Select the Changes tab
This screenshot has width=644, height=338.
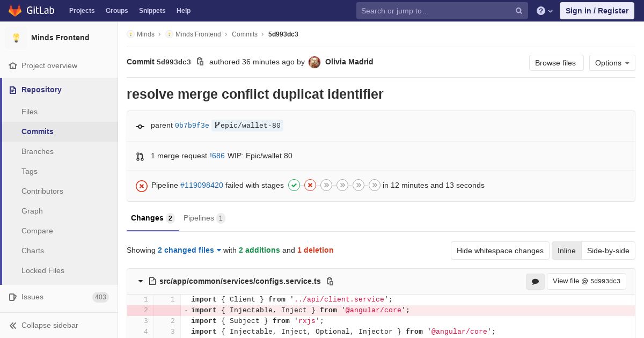(x=153, y=218)
